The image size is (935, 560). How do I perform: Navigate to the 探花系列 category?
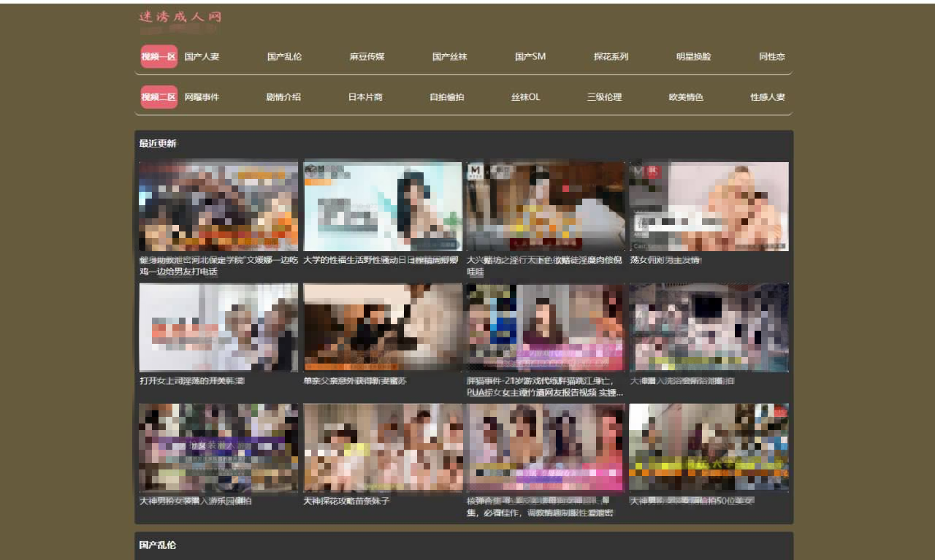click(x=611, y=56)
